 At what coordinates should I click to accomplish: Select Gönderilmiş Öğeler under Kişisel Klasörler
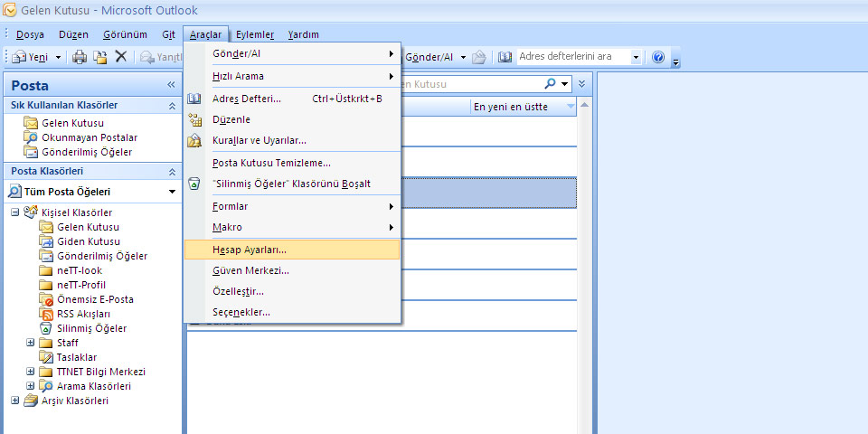(x=102, y=256)
